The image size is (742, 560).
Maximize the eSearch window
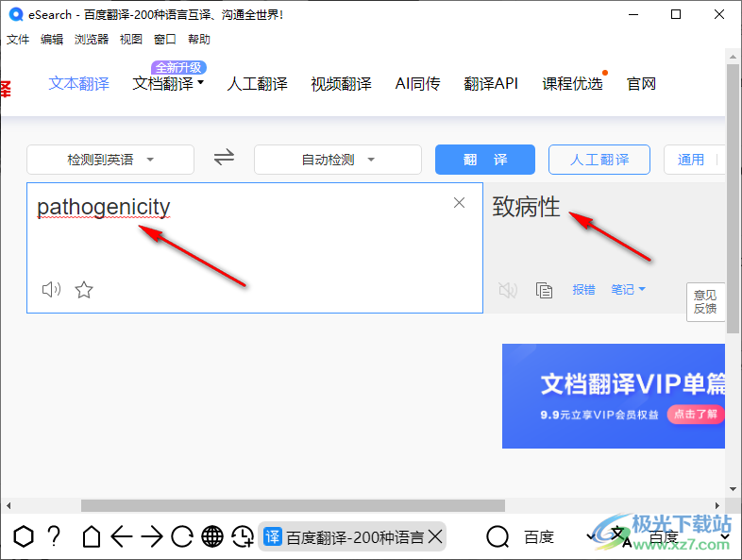(676, 15)
